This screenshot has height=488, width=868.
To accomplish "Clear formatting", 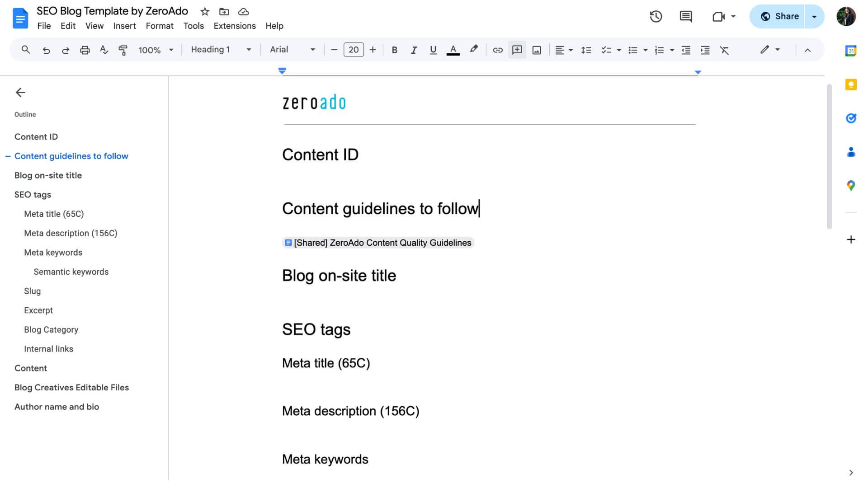I will [x=724, y=50].
